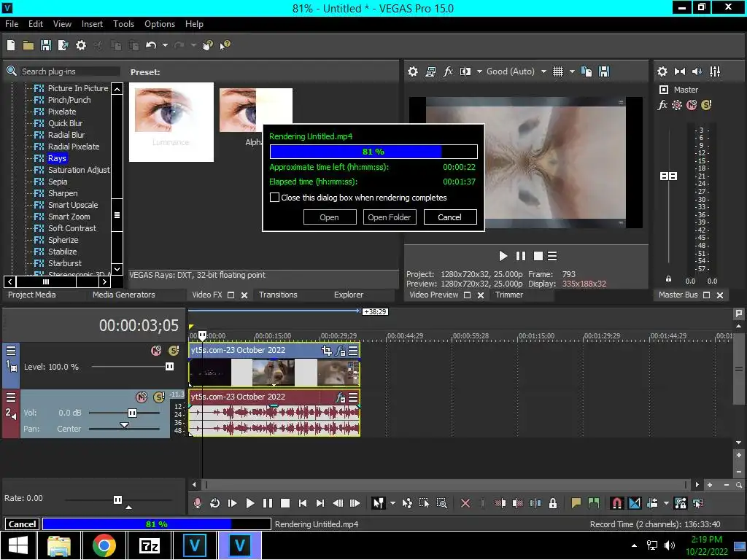This screenshot has width=747, height=560.
Task: Copy snapshot to clipboard icon in preview
Action: click(587, 71)
